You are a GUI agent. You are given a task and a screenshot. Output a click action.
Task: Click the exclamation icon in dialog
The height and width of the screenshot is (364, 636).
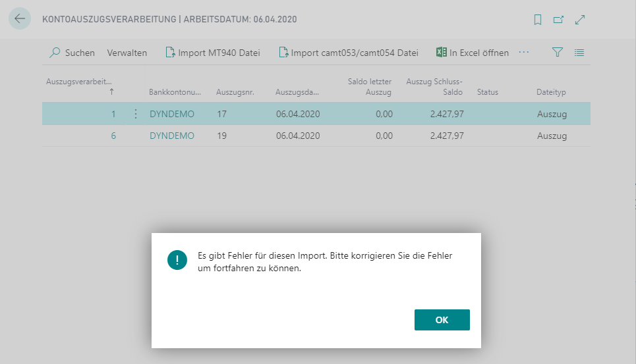[x=177, y=260]
